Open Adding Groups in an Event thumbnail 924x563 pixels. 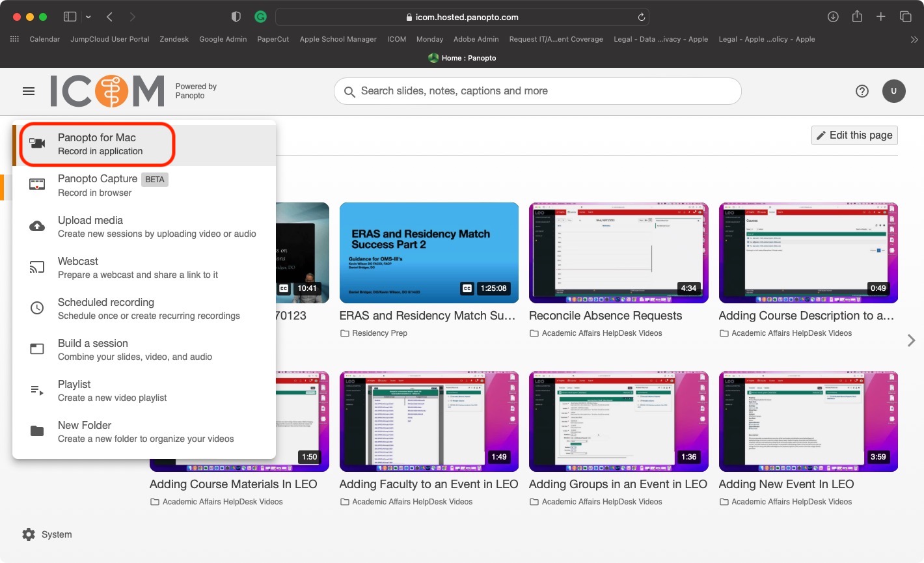619,421
